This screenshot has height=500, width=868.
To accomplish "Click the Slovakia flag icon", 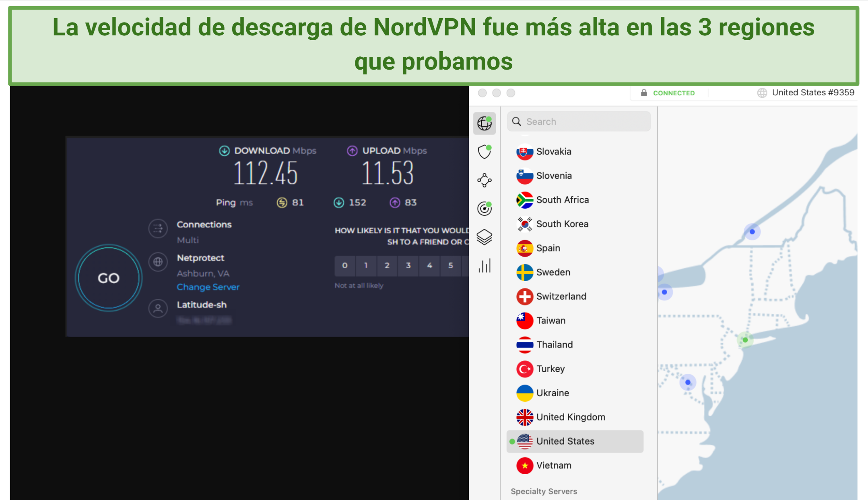I will (x=525, y=152).
